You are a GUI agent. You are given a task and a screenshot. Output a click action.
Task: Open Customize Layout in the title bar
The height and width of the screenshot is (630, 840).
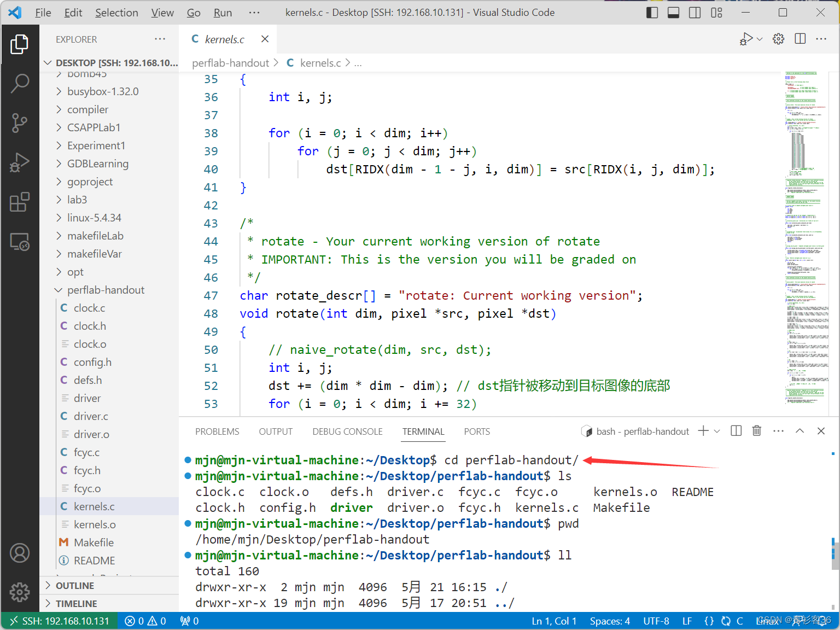[716, 13]
